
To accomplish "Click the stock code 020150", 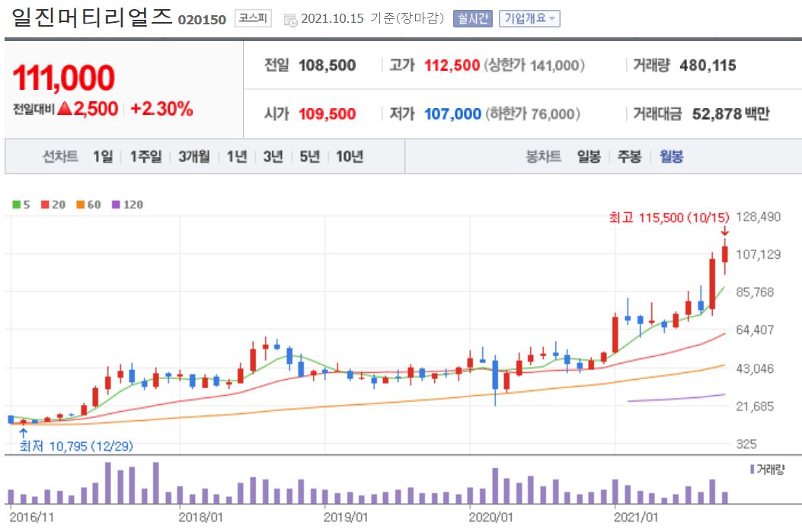I will click(x=202, y=20).
